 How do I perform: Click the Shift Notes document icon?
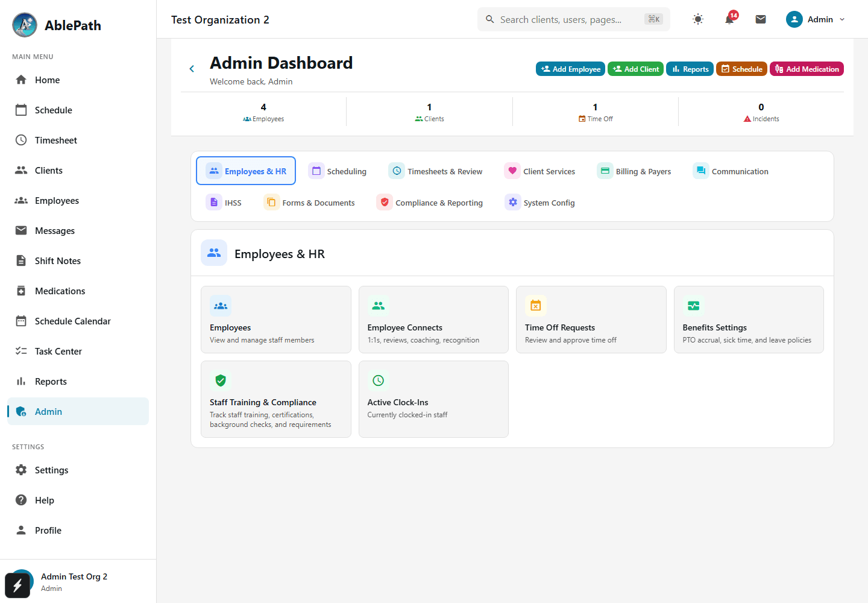point(21,260)
